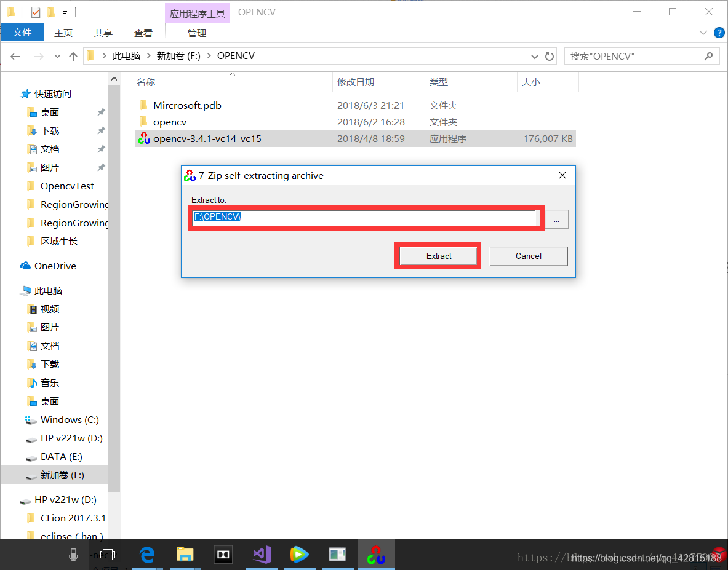The height and width of the screenshot is (570, 728).
Task: Select 新加卷 (F:) drive in sidebar
Action: (62, 475)
